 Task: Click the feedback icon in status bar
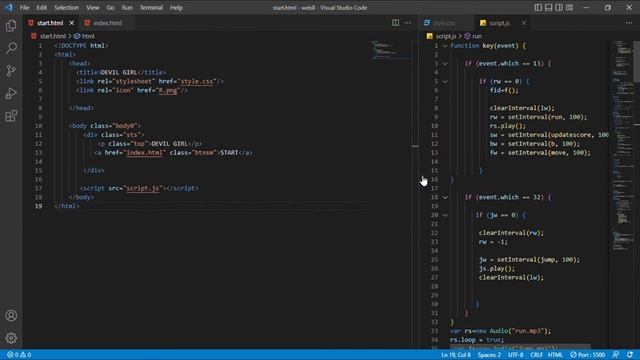(616, 355)
